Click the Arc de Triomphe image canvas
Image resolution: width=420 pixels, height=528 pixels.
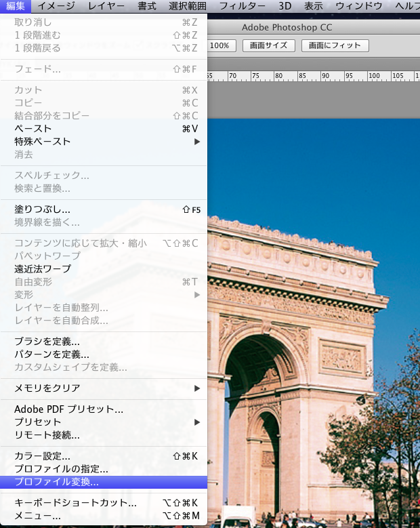314,323
